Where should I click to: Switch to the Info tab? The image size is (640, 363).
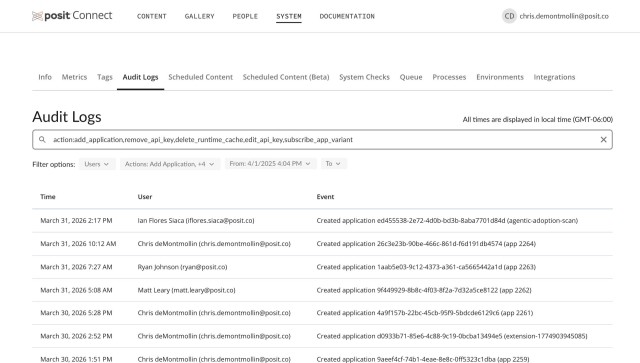click(x=45, y=77)
